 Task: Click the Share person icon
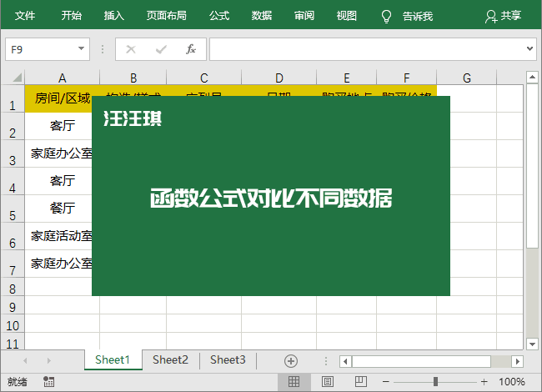coord(490,16)
